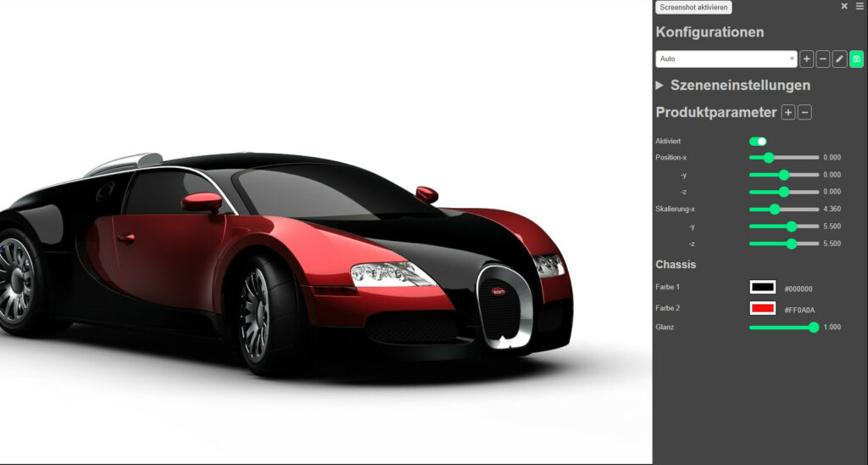Adjust the Position-x slider
Screen dimensions: 868x465
[x=784, y=157]
